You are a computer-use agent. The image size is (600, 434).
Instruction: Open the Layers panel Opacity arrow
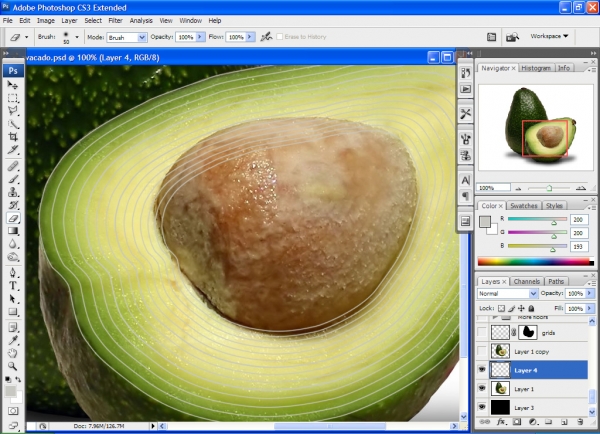point(590,294)
